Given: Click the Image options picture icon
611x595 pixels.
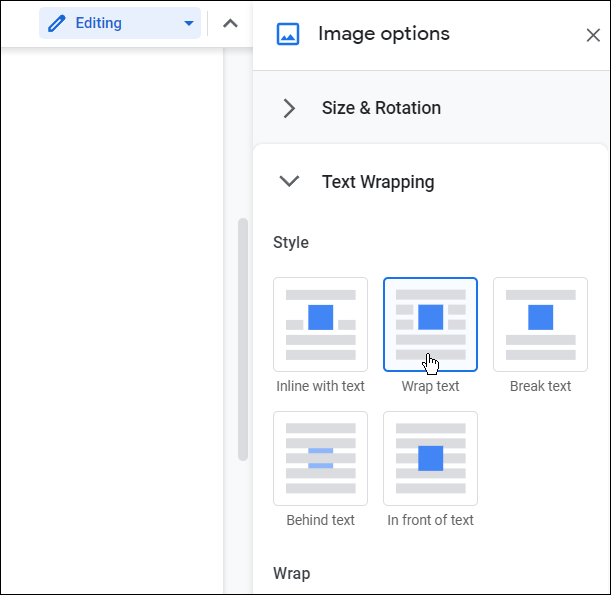Looking at the screenshot, I should 288,34.
